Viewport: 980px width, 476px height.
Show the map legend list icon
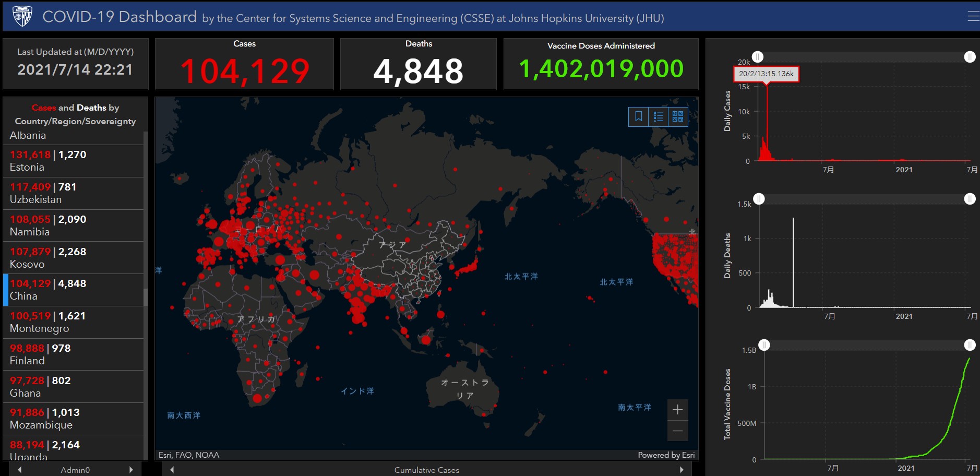658,116
